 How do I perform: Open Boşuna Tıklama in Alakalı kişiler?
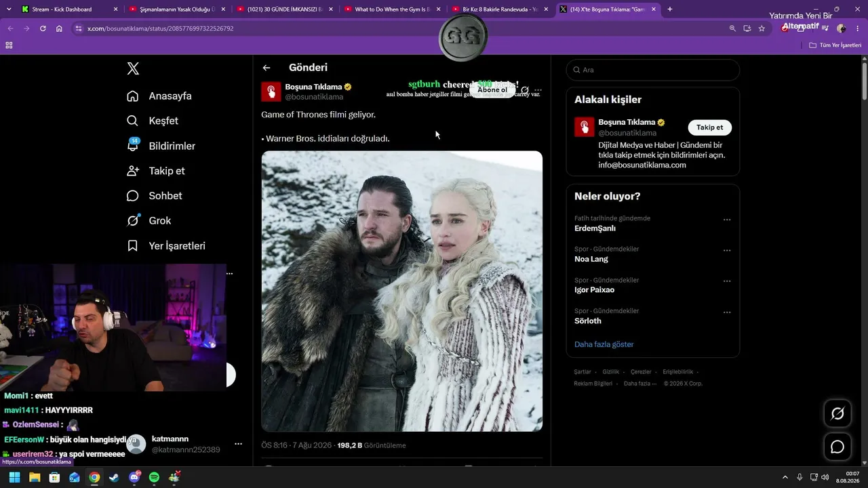click(x=627, y=123)
